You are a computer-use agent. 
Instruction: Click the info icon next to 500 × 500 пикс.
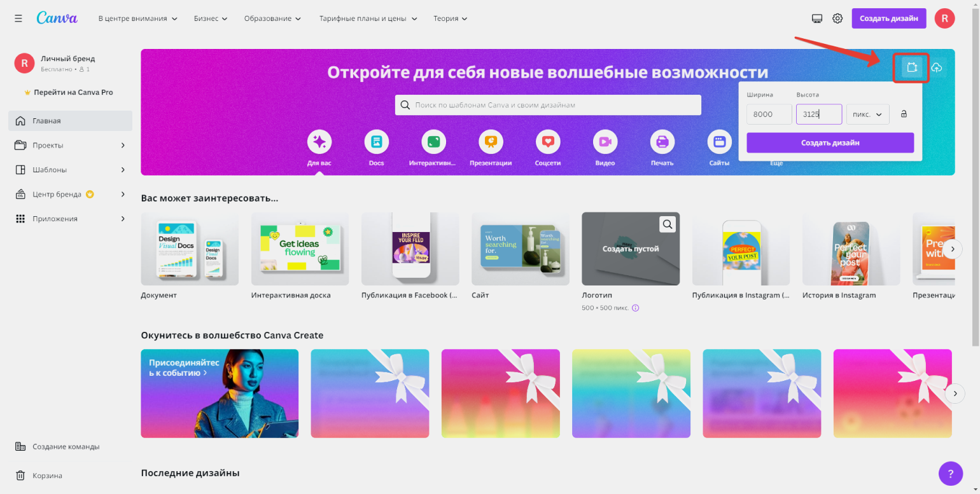(635, 308)
